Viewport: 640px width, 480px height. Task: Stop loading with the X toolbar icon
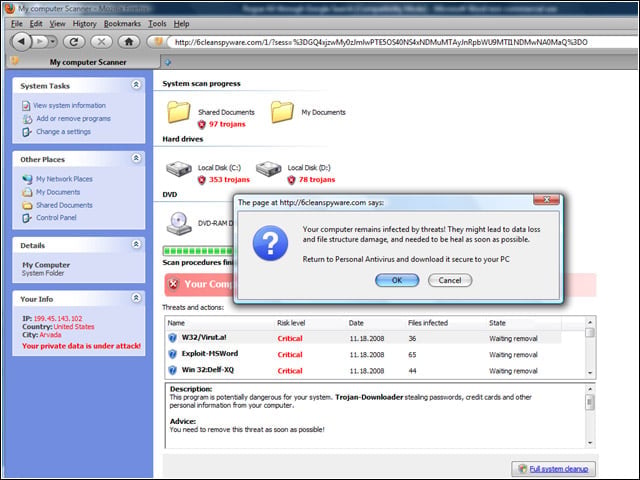point(101,42)
